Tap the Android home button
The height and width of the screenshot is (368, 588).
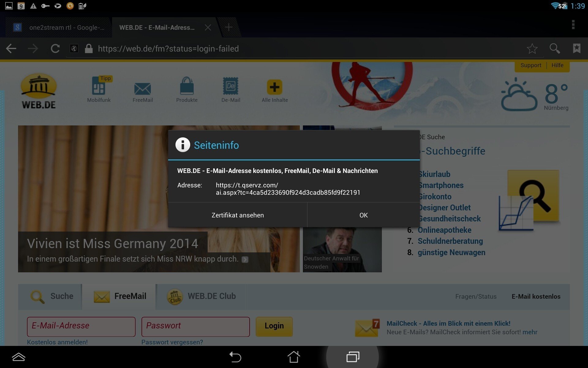pos(294,357)
